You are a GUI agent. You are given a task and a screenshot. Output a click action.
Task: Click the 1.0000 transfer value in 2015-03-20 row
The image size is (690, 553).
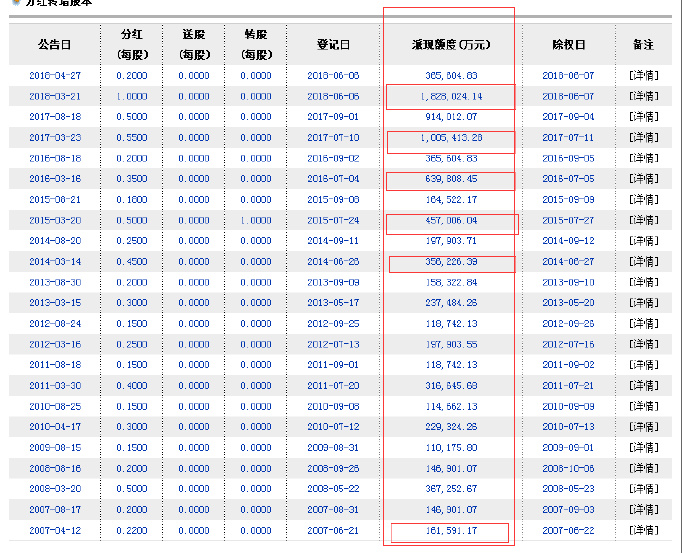tap(256, 220)
